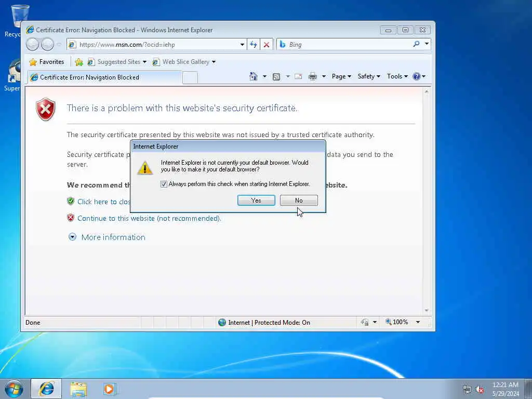Click the red Stop loading icon
Viewport: 532px width, 399px height.
tap(267, 45)
